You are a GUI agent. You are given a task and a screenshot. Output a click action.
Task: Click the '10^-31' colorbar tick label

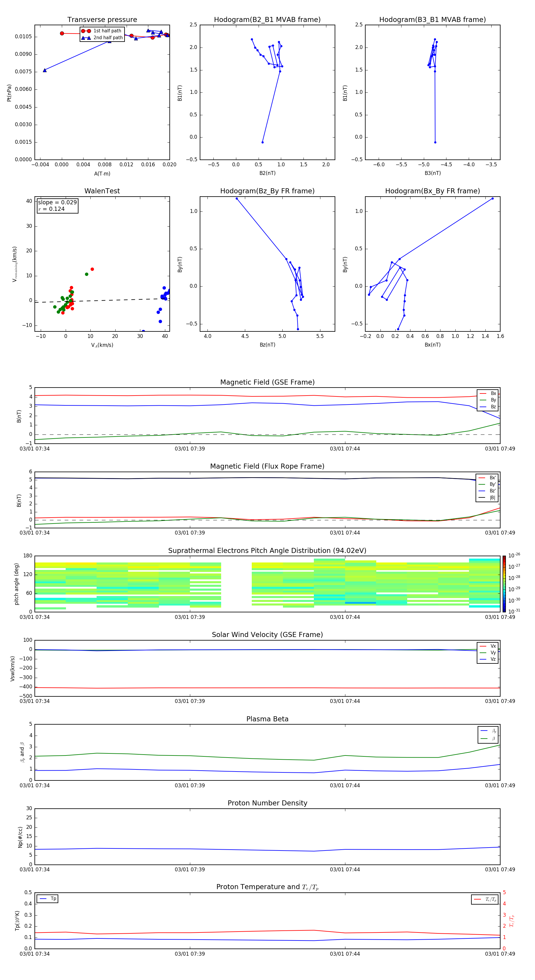pyautogui.click(x=514, y=611)
